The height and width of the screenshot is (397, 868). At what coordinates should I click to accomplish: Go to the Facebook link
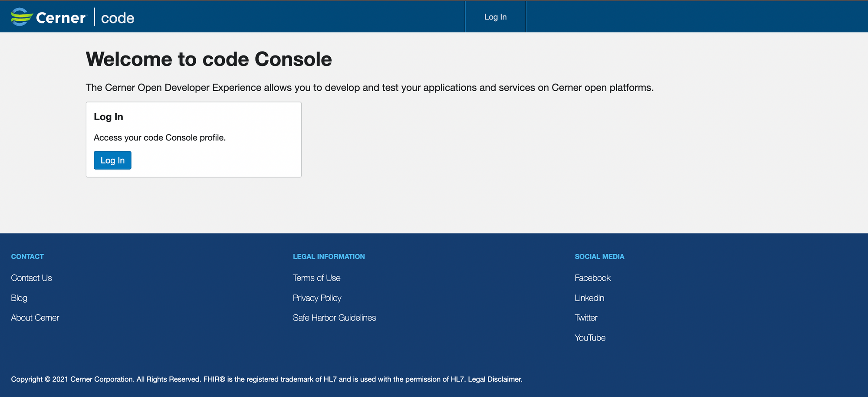592,278
